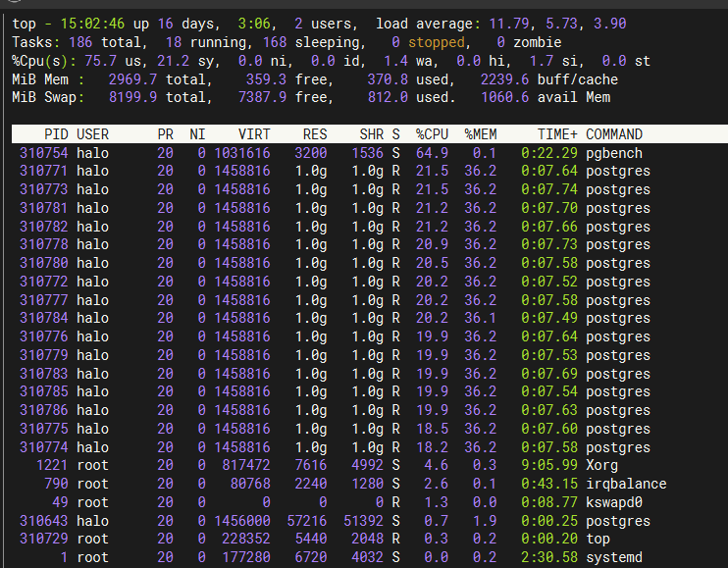Click the 36.1 %MEM value
728x568 pixels.
(x=481, y=318)
